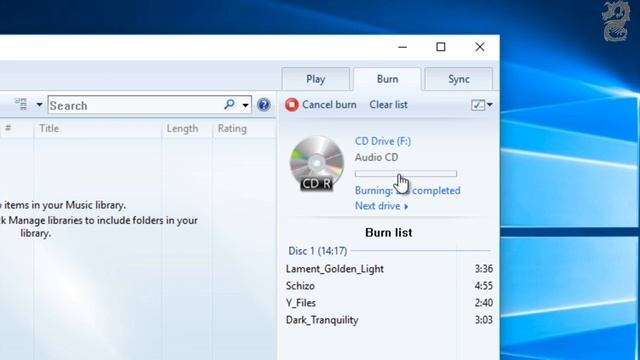Maximize the Windows Media Player window

(441, 47)
